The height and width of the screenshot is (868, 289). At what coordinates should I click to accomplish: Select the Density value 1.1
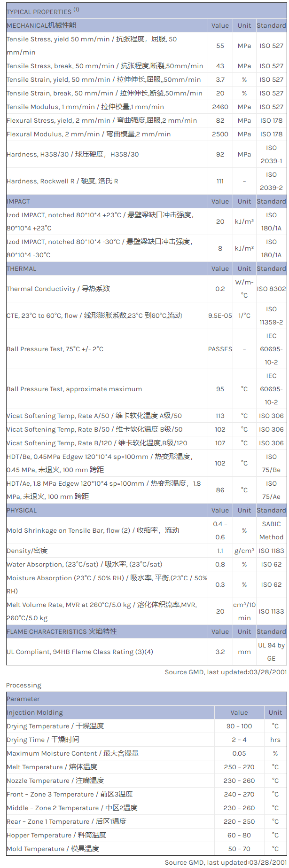tap(220, 551)
